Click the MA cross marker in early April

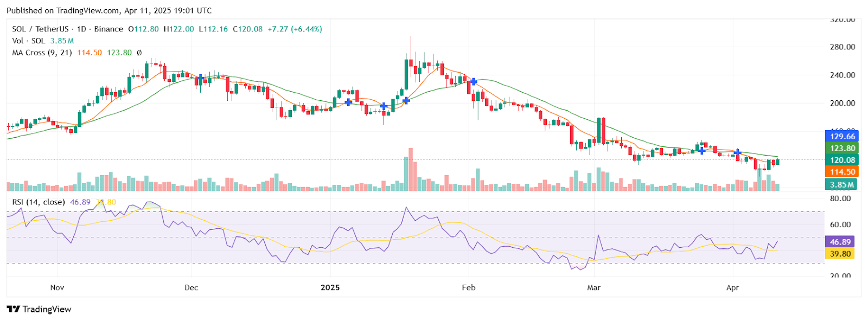click(738, 152)
